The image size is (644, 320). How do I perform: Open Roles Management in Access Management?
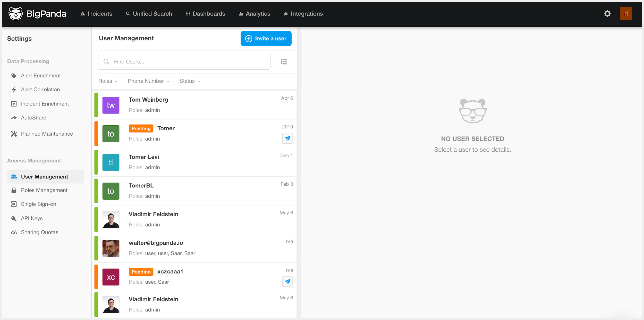(x=44, y=190)
